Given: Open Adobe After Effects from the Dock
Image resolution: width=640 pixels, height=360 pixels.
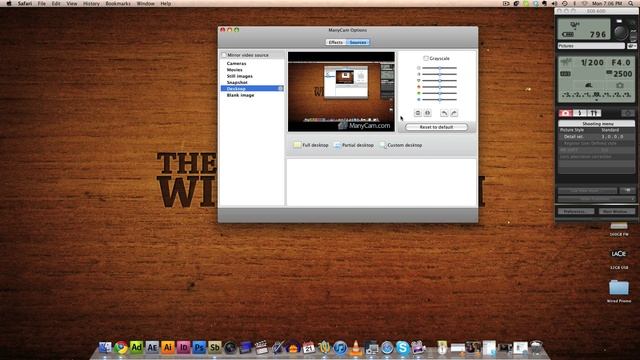Looking at the screenshot, I should click(152, 347).
